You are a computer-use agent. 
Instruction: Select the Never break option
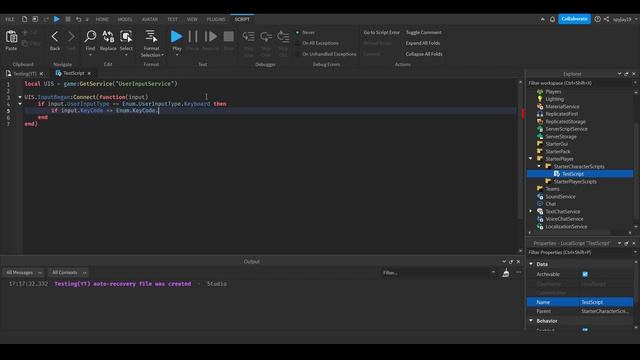[x=306, y=32]
